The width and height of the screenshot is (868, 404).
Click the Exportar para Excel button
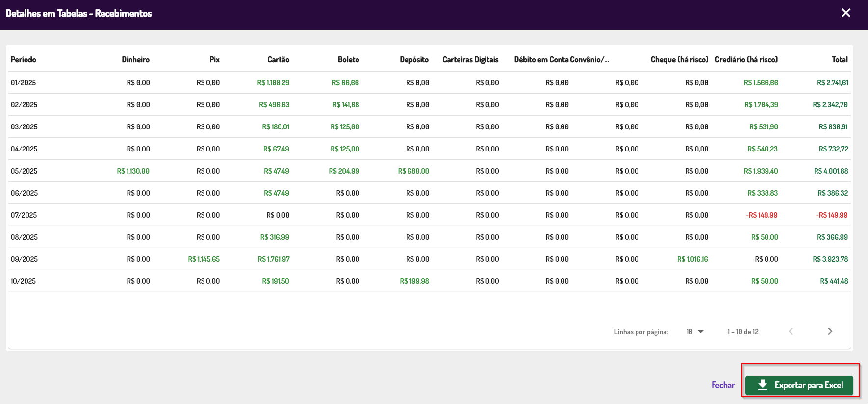(x=799, y=385)
